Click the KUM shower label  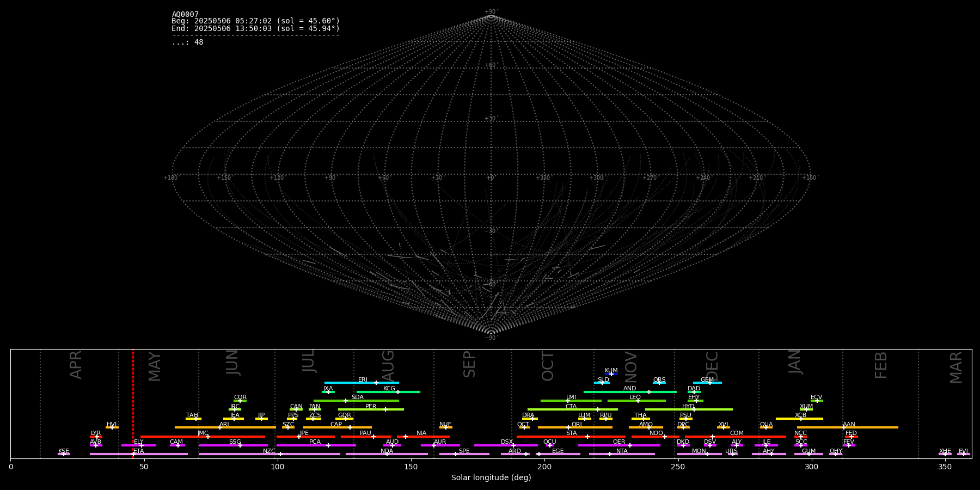coord(611,371)
